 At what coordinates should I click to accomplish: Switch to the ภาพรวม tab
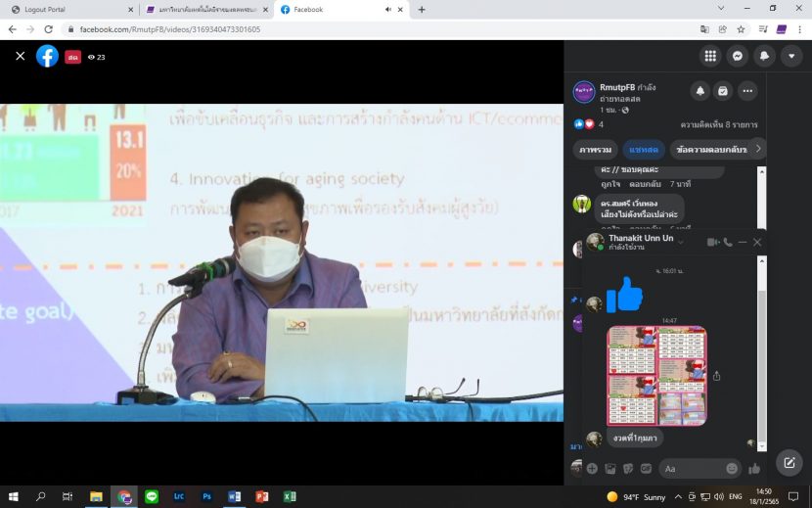pos(596,150)
